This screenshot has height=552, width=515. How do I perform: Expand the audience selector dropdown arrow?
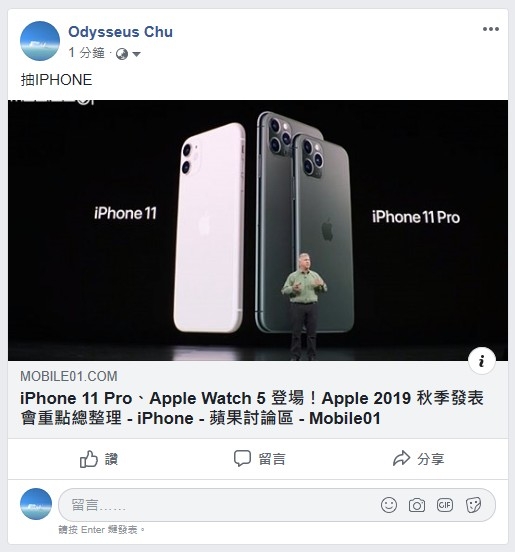tap(137, 54)
